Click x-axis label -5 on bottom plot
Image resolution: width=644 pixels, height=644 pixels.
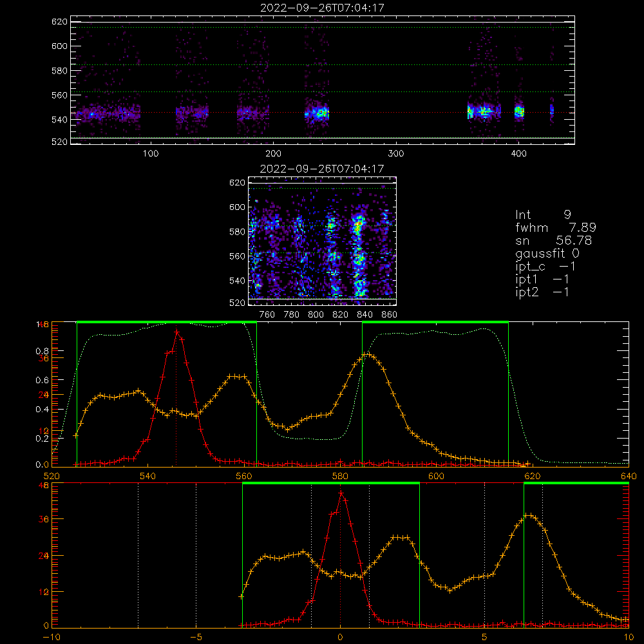click(196, 638)
